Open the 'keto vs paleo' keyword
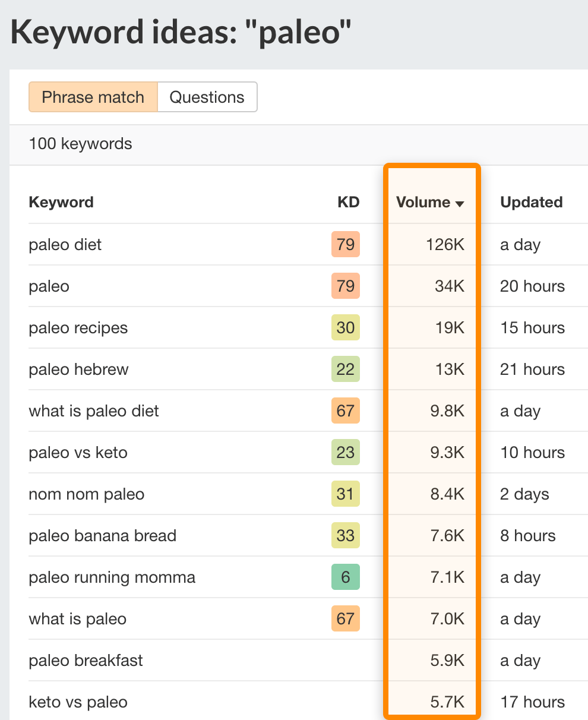Screen dimensions: 588x720 78,702
